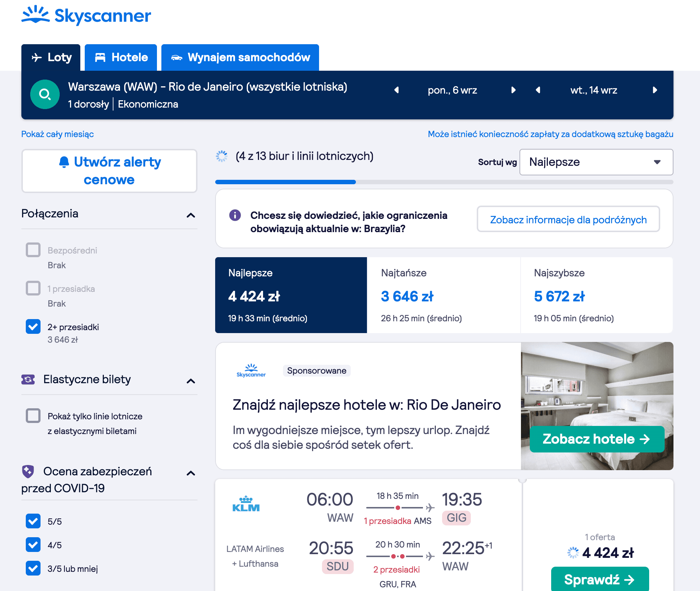Image resolution: width=700 pixels, height=591 pixels.
Task: Click the Skyscanner logo in the header
Action: click(86, 15)
